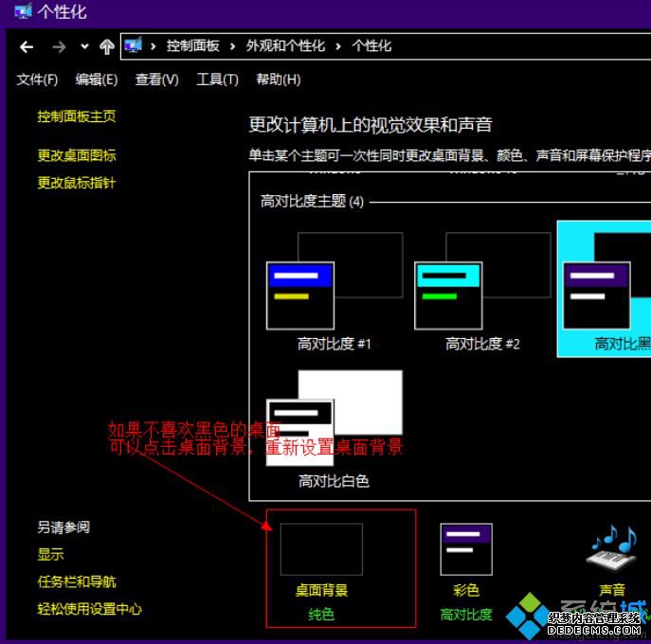Click 个性化 breadcrumb segment
Image resolution: width=651 pixels, height=644 pixels.
click(x=371, y=45)
